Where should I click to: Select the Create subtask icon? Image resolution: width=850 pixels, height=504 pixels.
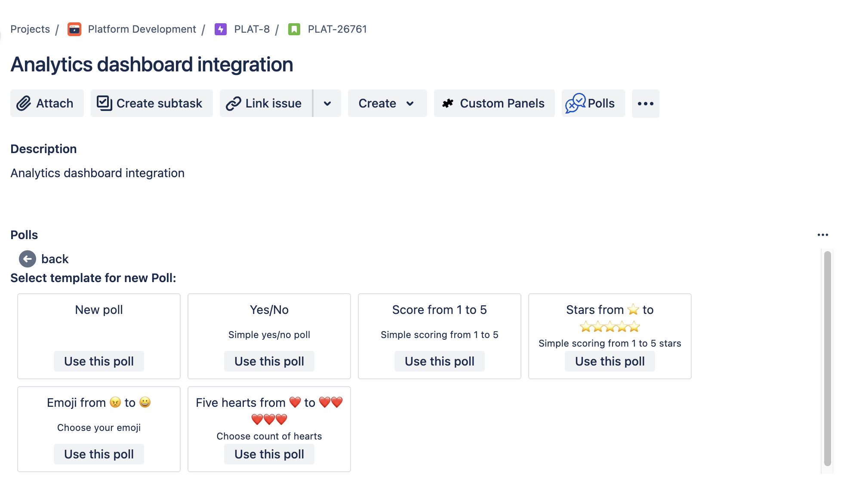104,103
